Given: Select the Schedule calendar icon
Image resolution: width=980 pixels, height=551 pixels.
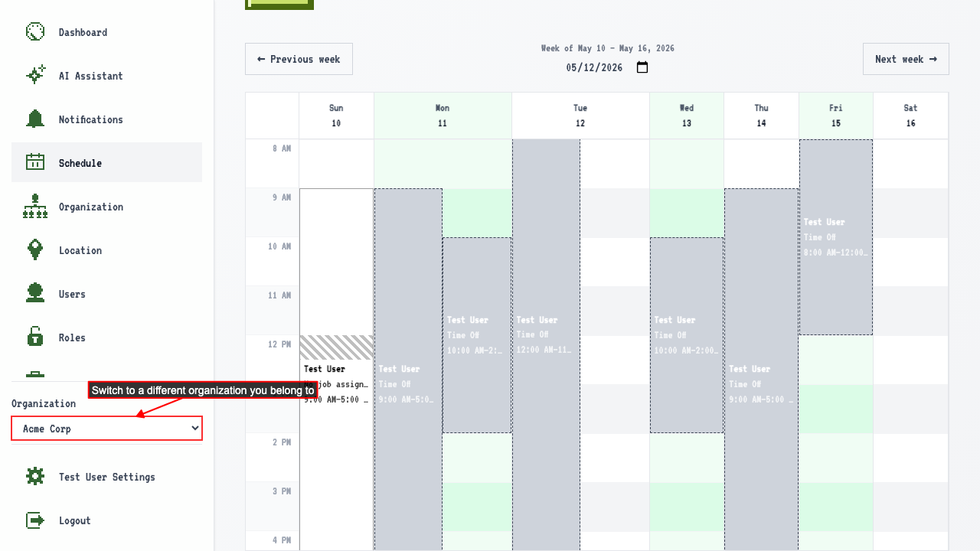Looking at the screenshot, I should (35, 162).
